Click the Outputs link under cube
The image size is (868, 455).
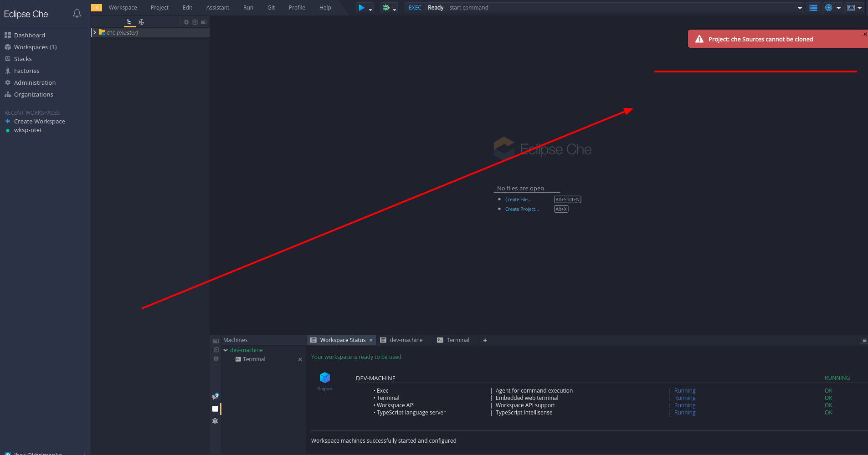(x=325, y=389)
